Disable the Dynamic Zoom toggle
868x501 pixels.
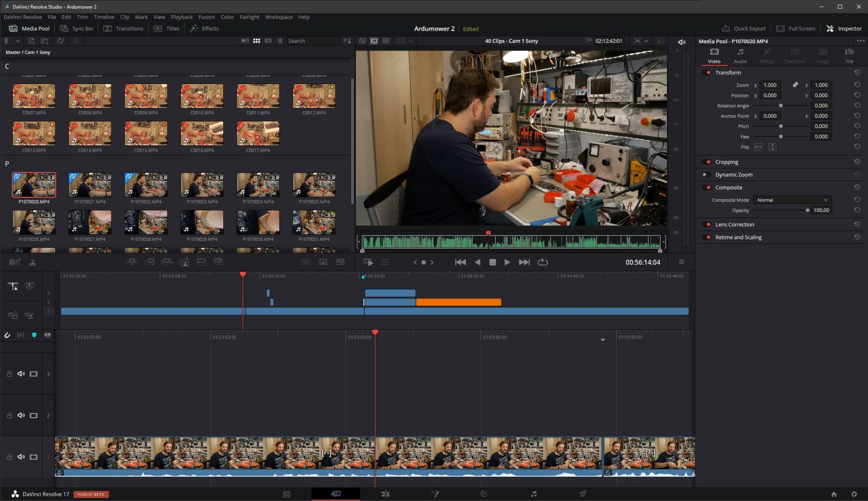706,175
